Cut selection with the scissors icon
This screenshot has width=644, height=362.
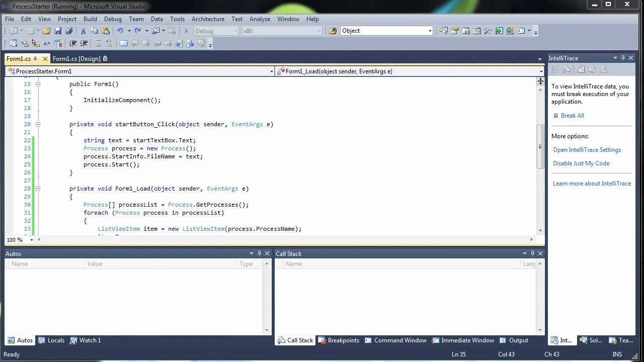coord(83,31)
